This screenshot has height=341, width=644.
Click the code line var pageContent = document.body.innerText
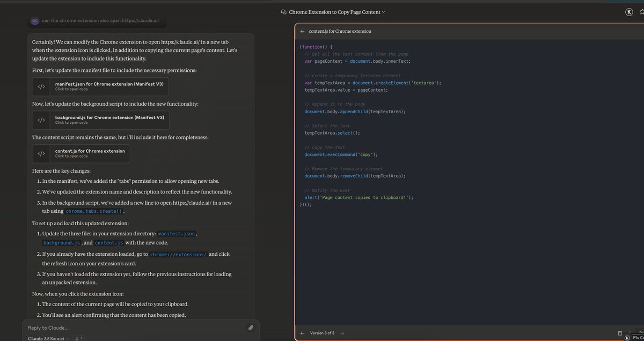click(357, 61)
